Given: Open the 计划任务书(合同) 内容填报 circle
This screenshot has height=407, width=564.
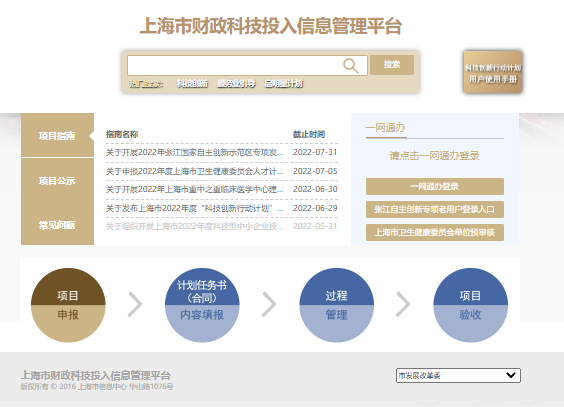Looking at the screenshot, I should point(202,305).
